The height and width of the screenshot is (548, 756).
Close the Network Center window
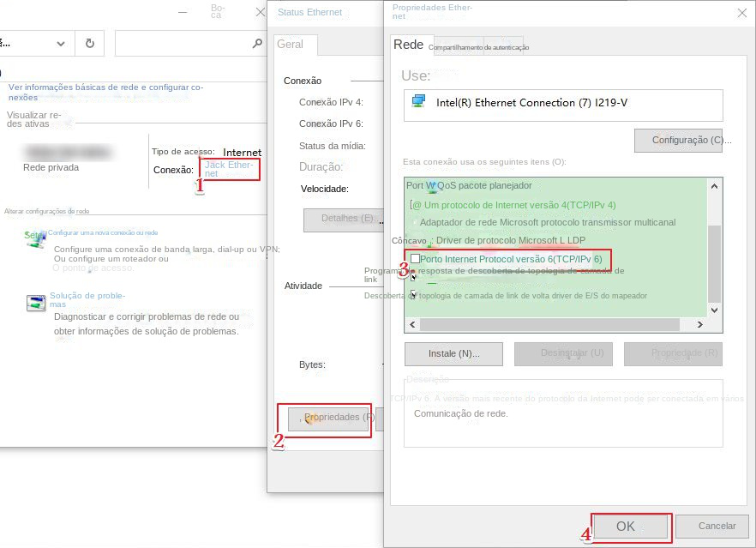pos(260,13)
